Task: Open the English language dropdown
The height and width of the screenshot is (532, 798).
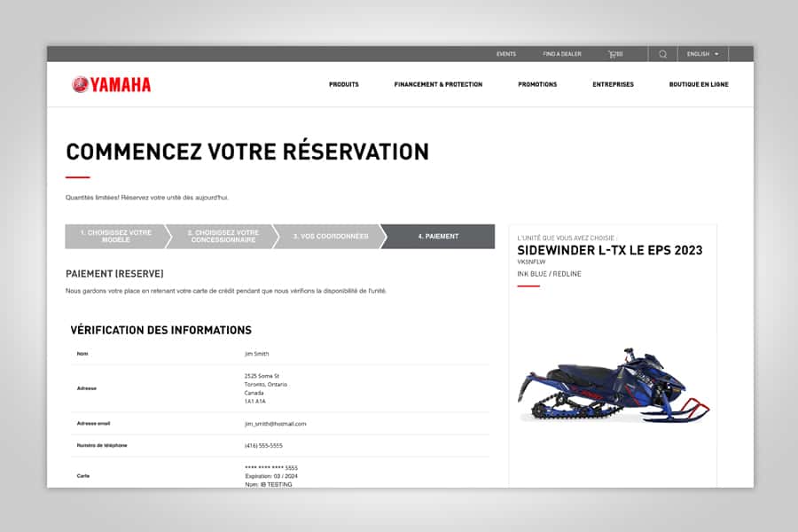Action: click(703, 54)
